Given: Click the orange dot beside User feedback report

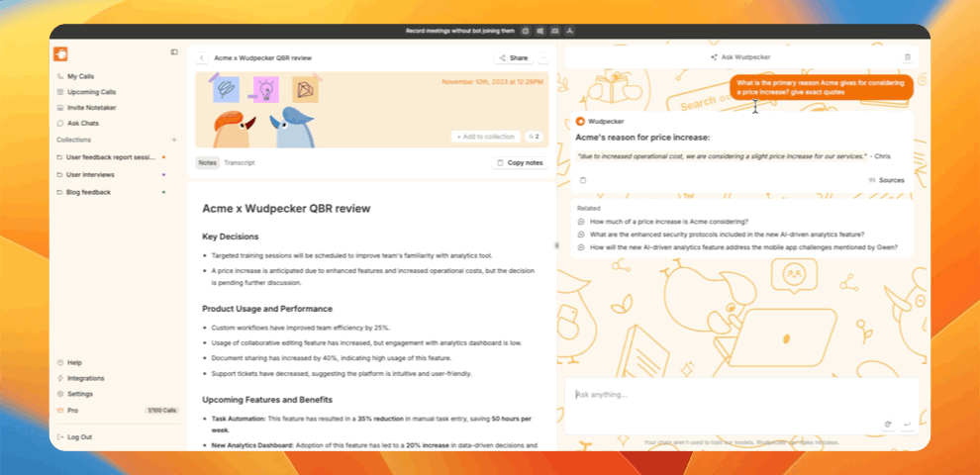Looking at the screenshot, I should [163, 157].
